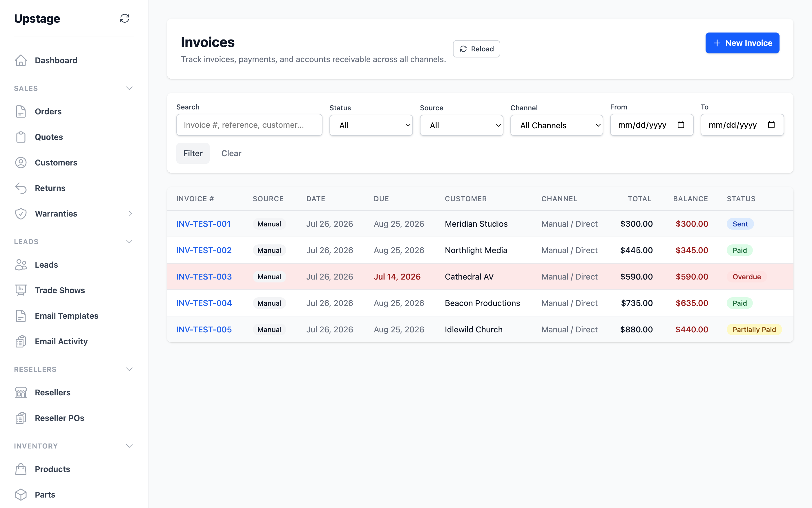
Task: Expand the Warranties submenu arrow
Action: [x=130, y=214]
